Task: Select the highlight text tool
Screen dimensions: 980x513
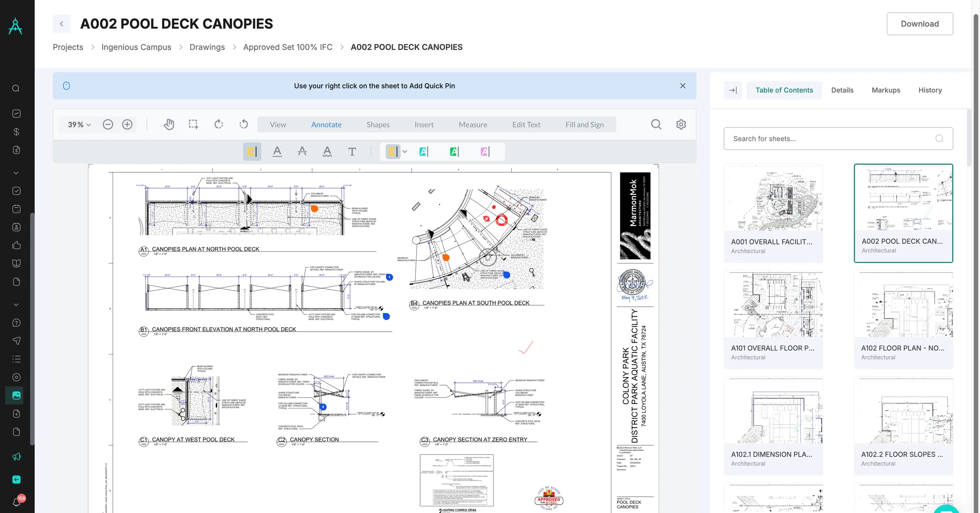Action: pos(252,152)
